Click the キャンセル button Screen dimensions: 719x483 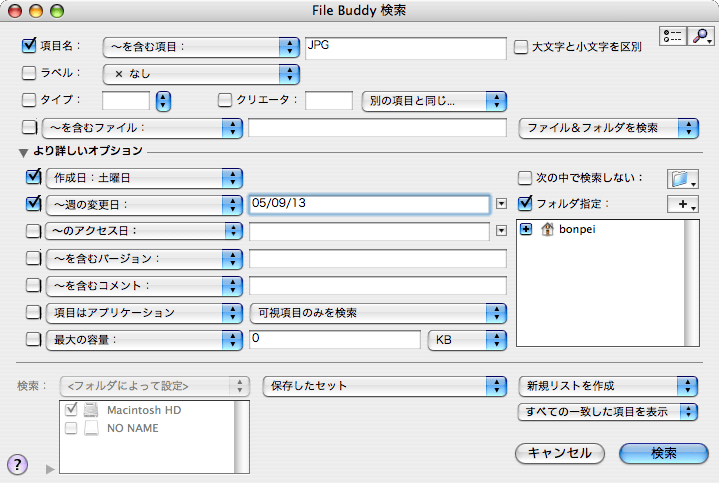[560, 453]
